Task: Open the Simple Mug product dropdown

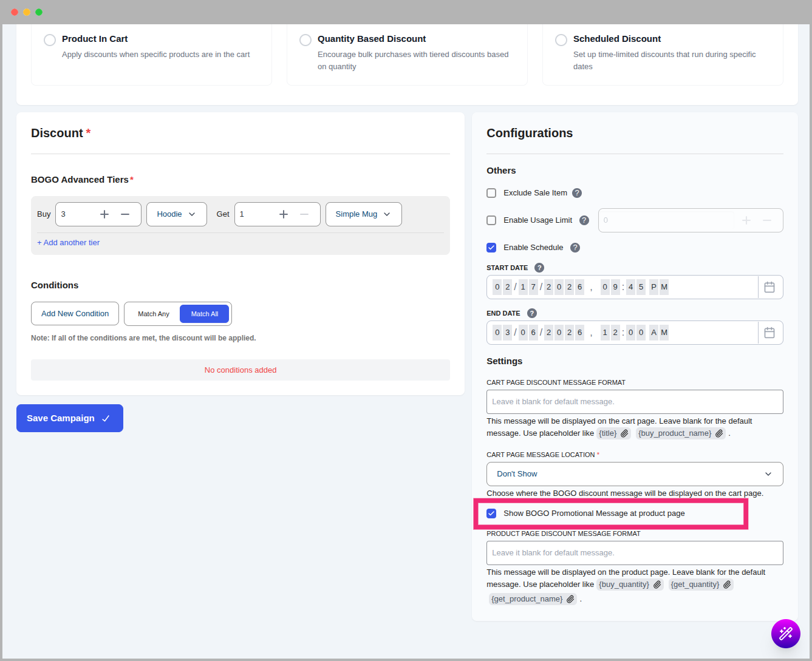Action: (x=363, y=214)
